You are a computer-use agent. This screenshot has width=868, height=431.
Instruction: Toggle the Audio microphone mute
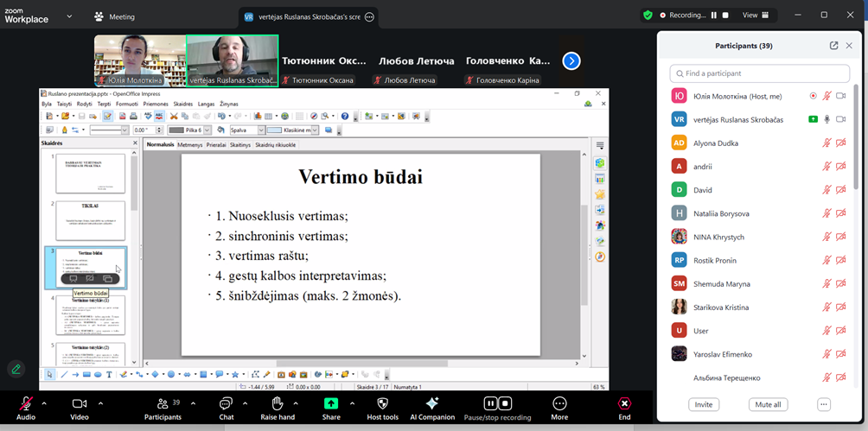pos(26,404)
